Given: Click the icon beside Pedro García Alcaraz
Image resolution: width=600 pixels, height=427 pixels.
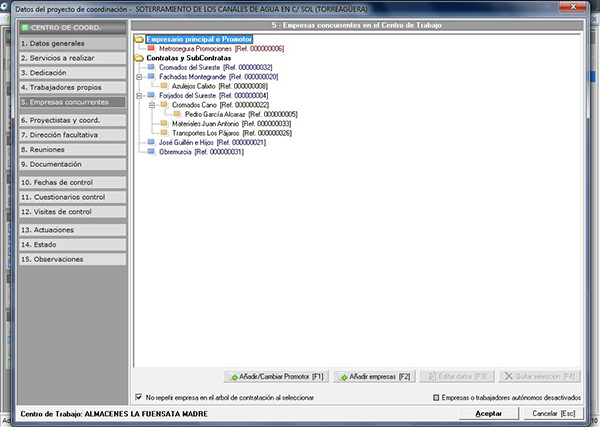Looking at the screenshot, I should coord(178,114).
